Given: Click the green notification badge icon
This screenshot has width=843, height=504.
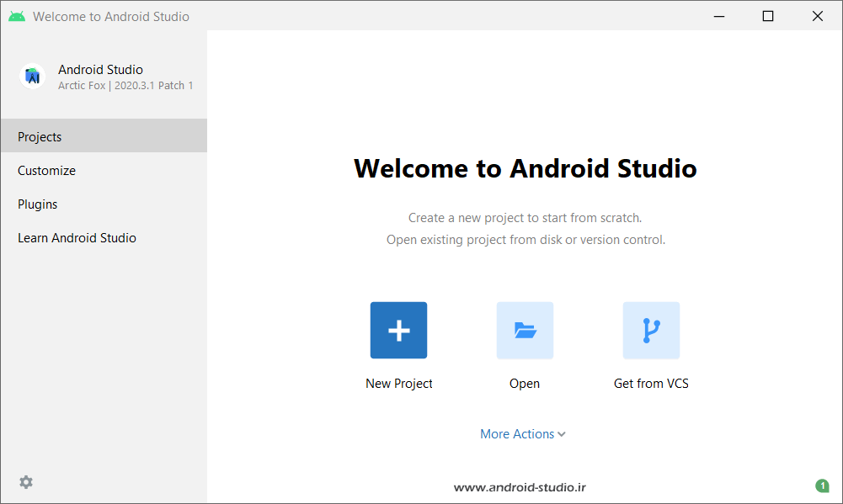Looking at the screenshot, I should (822, 485).
